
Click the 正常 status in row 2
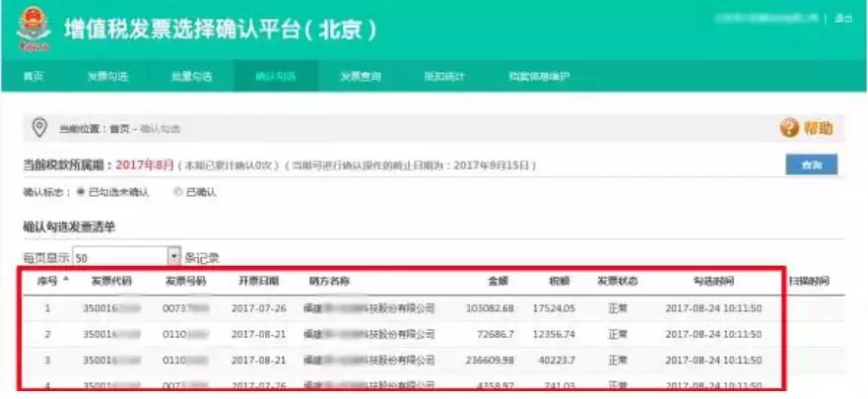tap(617, 334)
